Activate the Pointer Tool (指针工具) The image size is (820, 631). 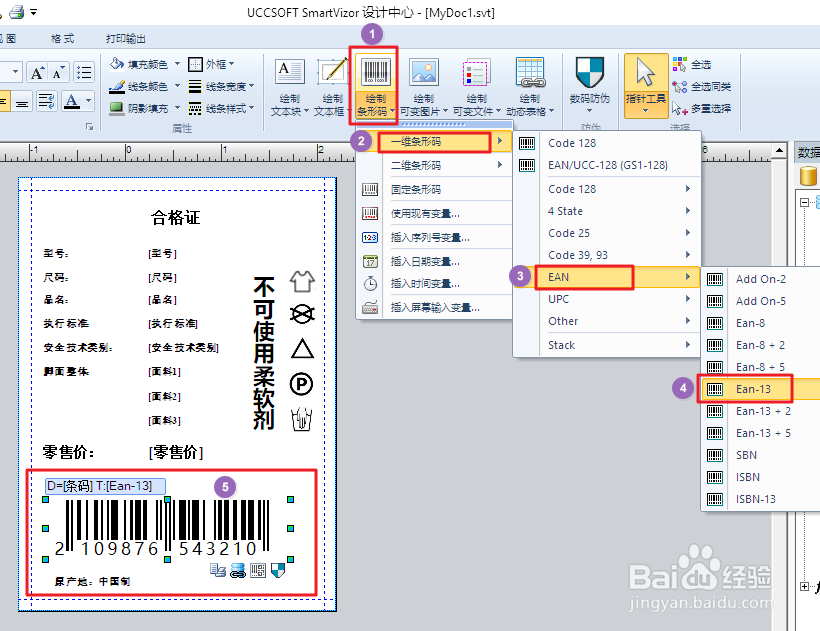click(646, 86)
